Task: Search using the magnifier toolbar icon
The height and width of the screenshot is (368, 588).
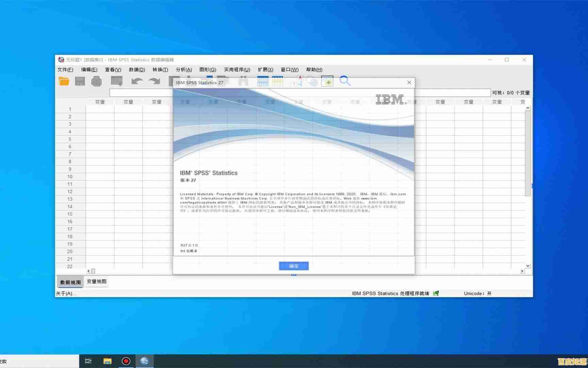Action: [x=345, y=82]
